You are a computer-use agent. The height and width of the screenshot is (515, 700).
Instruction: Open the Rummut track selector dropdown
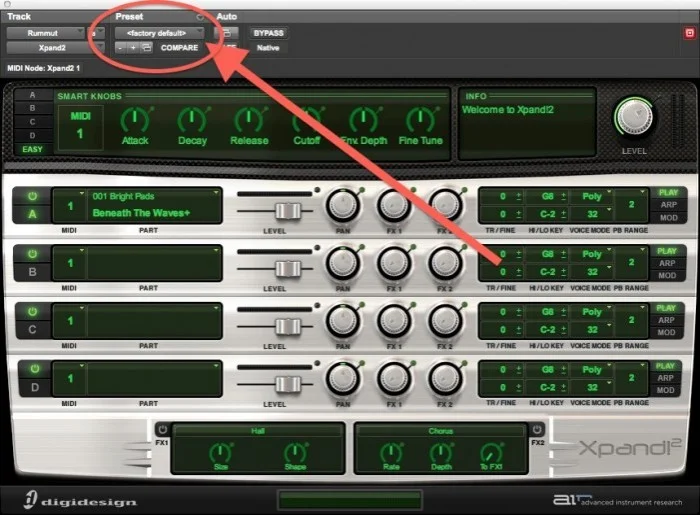pyautogui.click(x=45, y=33)
